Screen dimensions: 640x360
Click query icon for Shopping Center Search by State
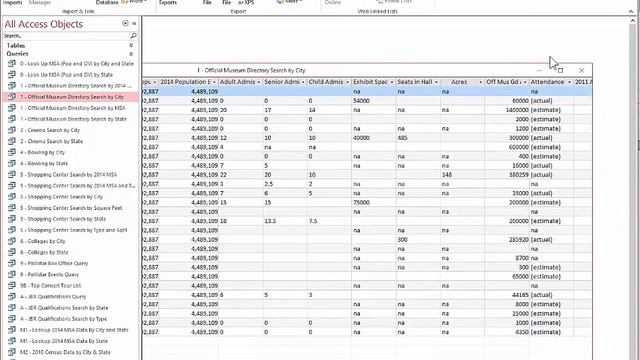12,219
